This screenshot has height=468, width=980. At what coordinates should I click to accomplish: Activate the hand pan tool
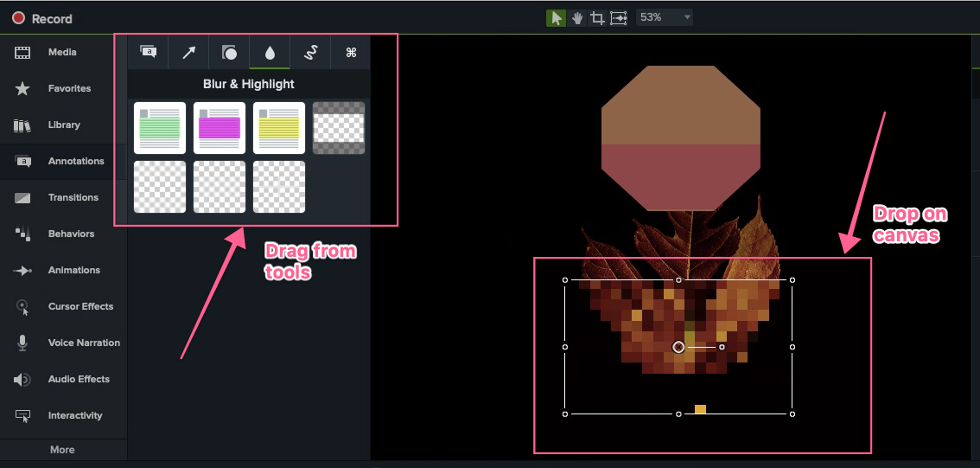tap(576, 18)
